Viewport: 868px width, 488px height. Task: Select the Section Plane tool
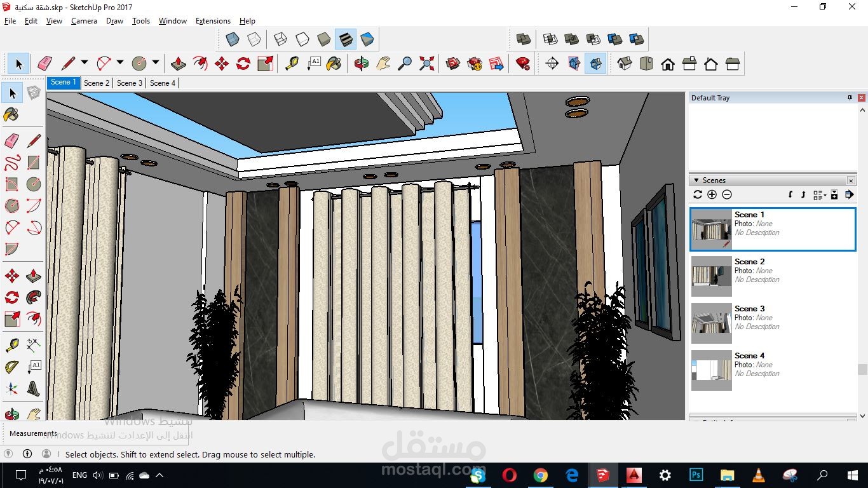point(552,64)
